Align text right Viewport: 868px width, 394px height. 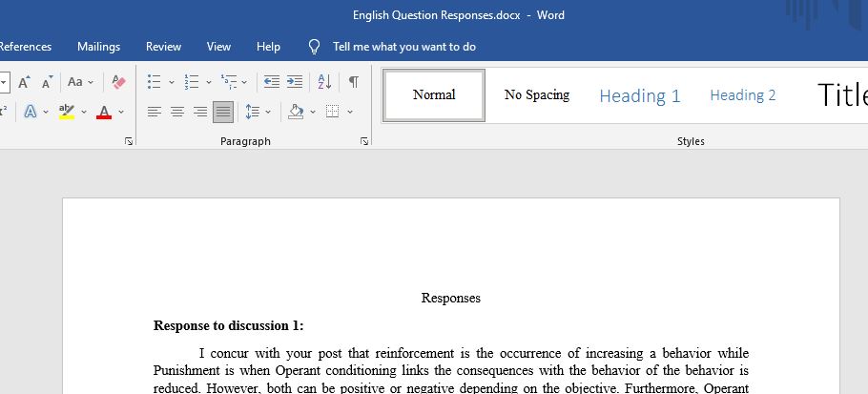[x=200, y=112]
